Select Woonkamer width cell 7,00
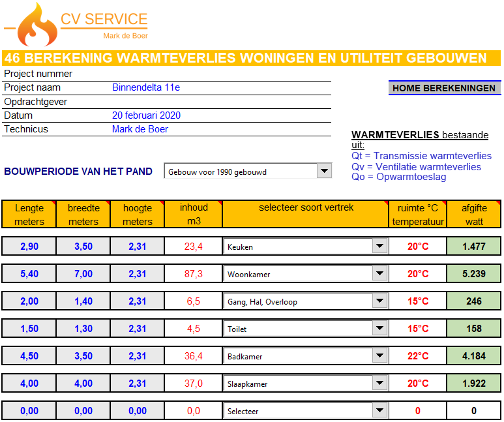Viewport: 504px width, 422px height. point(83,274)
